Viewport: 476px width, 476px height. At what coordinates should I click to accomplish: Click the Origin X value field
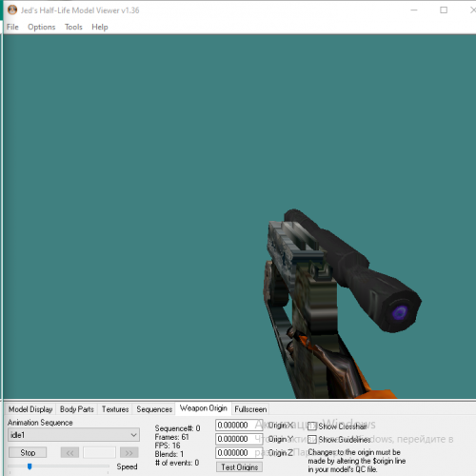239,426
